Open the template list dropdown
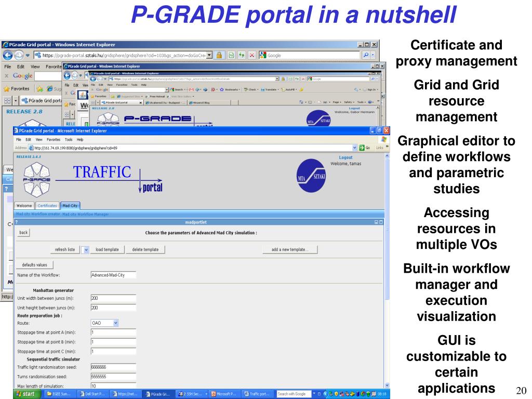 pos(86,250)
